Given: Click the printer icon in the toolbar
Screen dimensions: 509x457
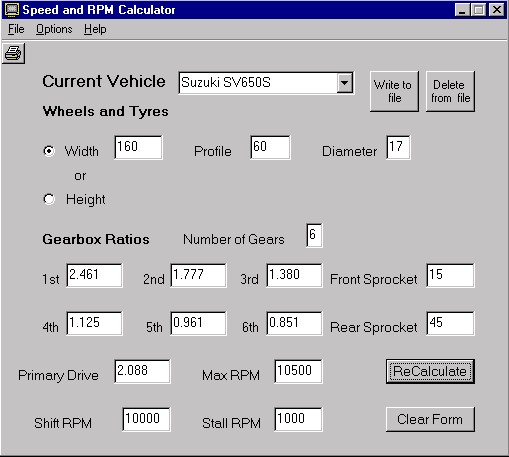Looking at the screenshot, I should (13, 53).
